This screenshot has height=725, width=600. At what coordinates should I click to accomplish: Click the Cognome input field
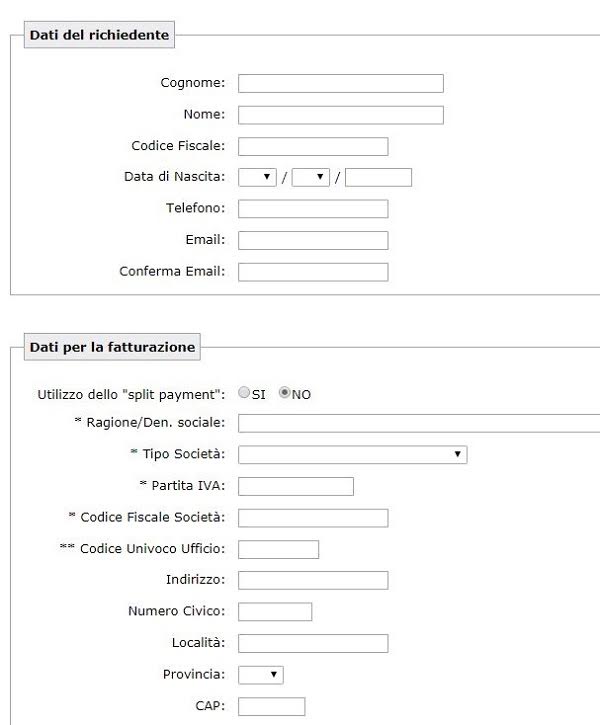pyautogui.click(x=340, y=83)
